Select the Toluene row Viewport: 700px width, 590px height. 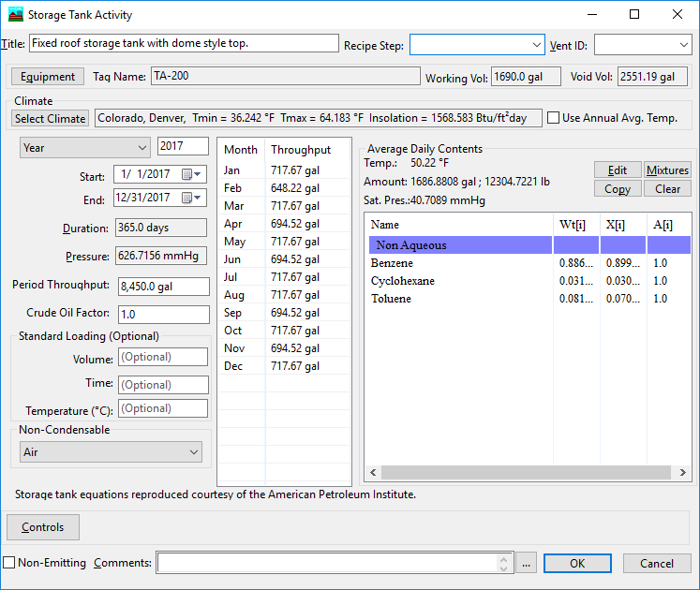point(529,299)
